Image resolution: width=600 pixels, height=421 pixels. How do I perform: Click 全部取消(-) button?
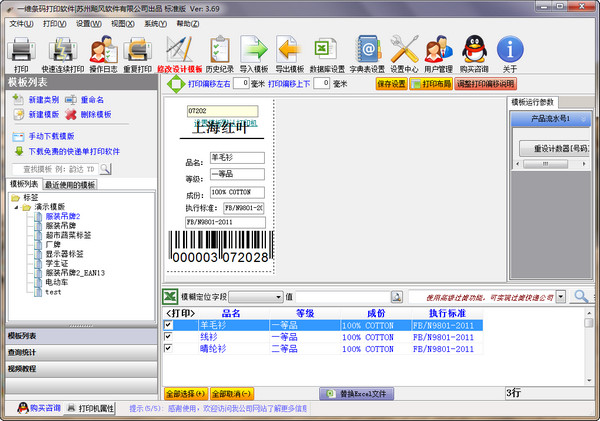tap(232, 393)
